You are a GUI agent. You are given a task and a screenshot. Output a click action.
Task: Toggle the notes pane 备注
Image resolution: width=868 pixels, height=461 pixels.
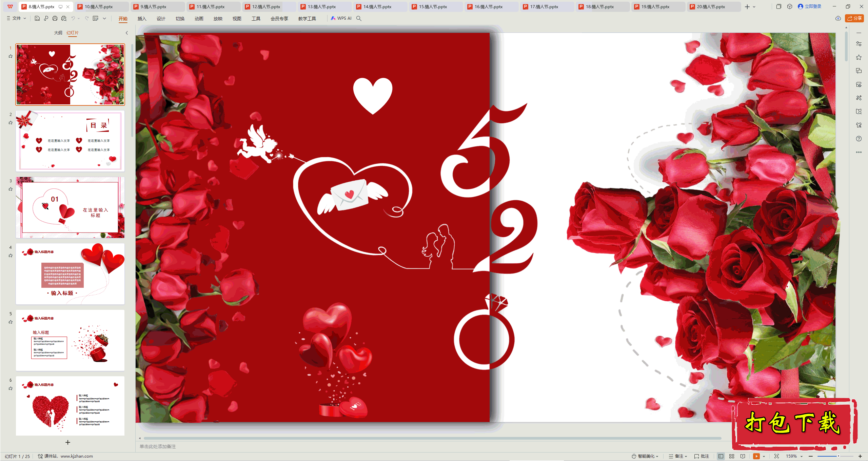[676, 456]
